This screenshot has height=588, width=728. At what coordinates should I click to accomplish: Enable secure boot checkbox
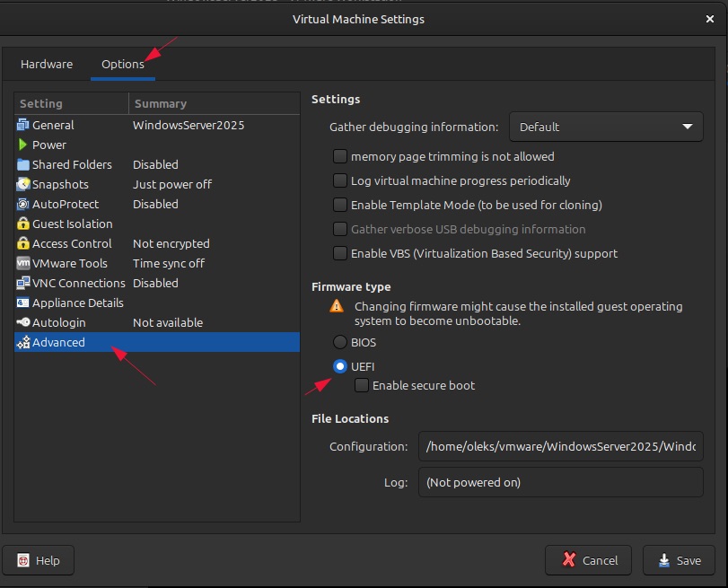pyautogui.click(x=362, y=385)
